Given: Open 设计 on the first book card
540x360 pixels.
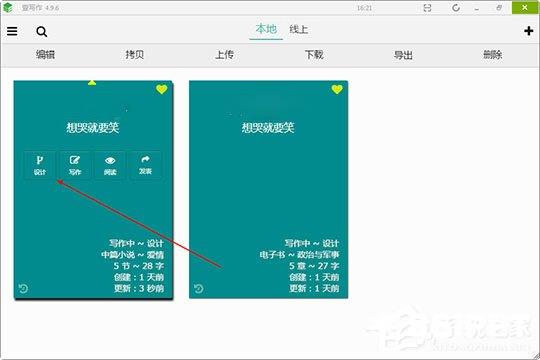Looking at the screenshot, I should point(40,165).
